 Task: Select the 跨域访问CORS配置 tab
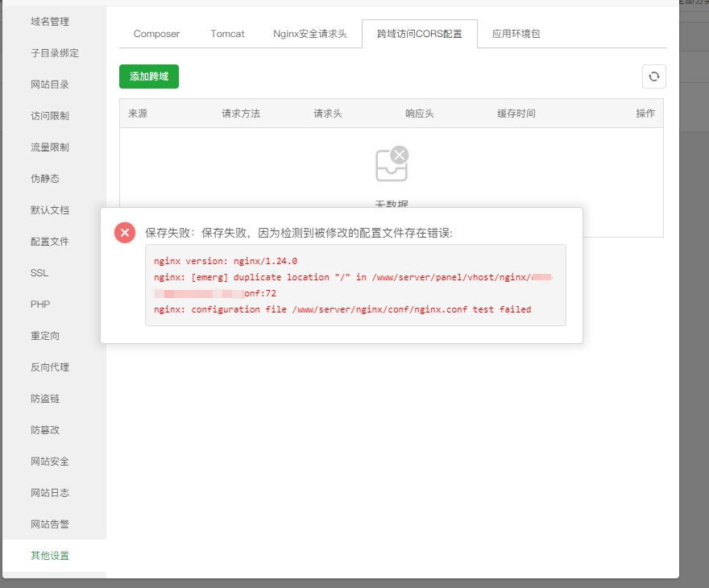420,34
